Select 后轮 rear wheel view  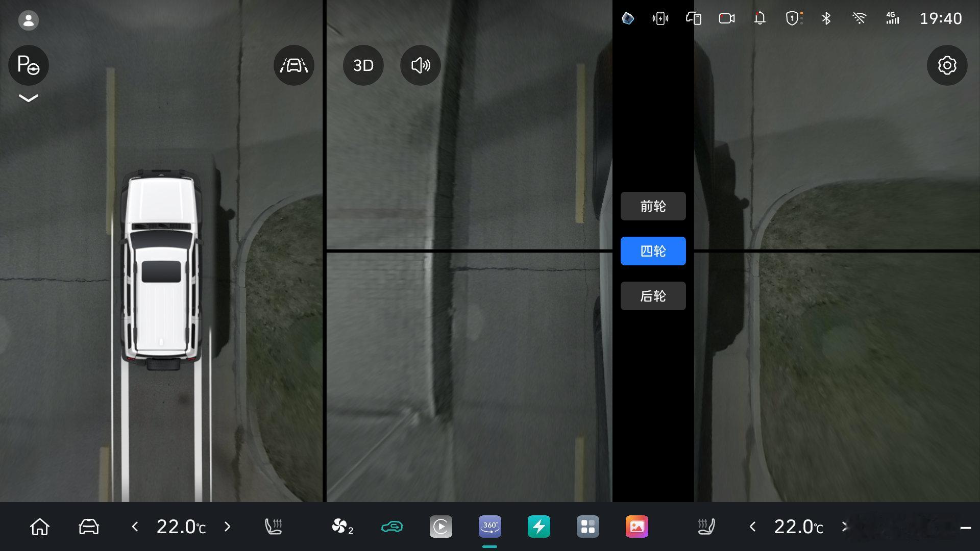pyautogui.click(x=653, y=296)
